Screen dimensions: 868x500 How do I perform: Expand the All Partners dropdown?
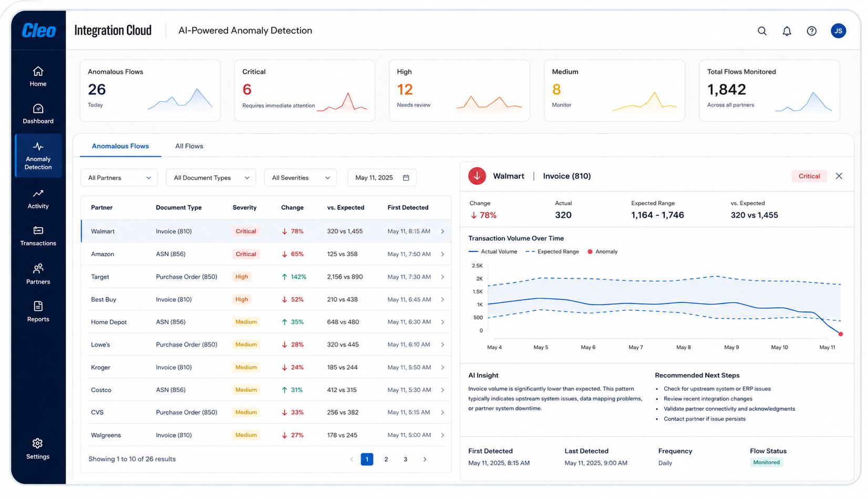[119, 178]
